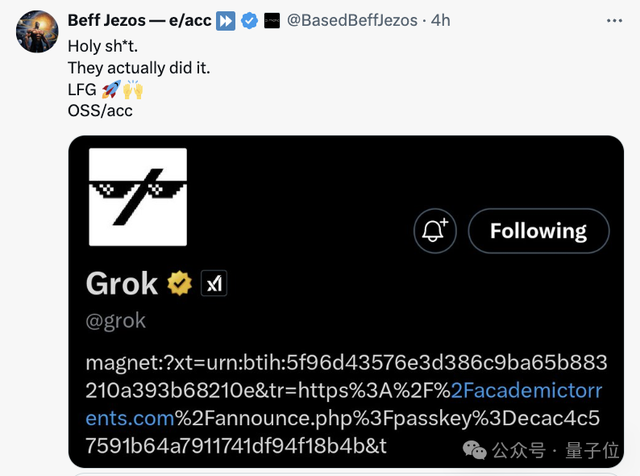
Task: Click the @grok handle
Action: [x=116, y=321]
